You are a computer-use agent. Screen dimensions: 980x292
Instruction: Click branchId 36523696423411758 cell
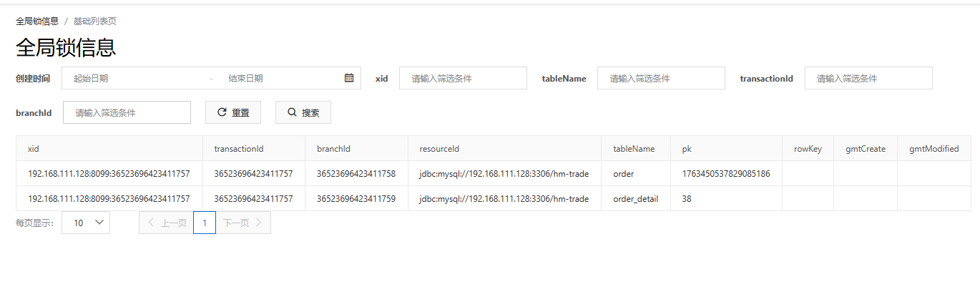pyautogui.click(x=356, y=173)
